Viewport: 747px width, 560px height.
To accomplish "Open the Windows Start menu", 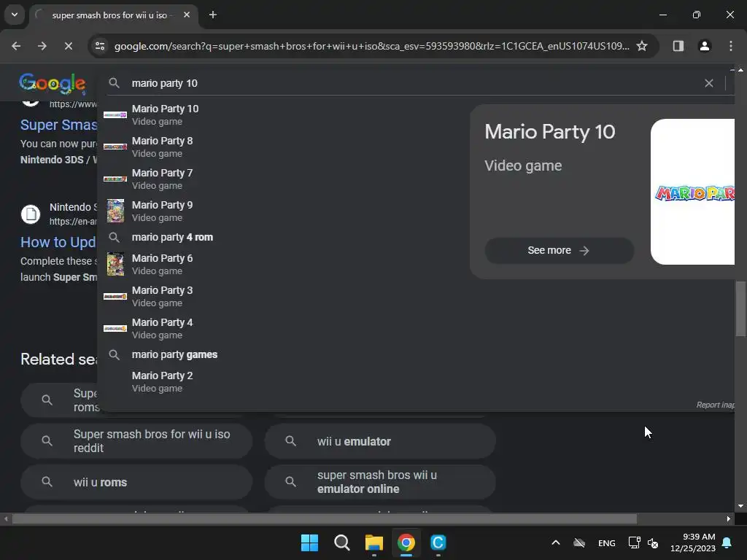I will [309, 542].
